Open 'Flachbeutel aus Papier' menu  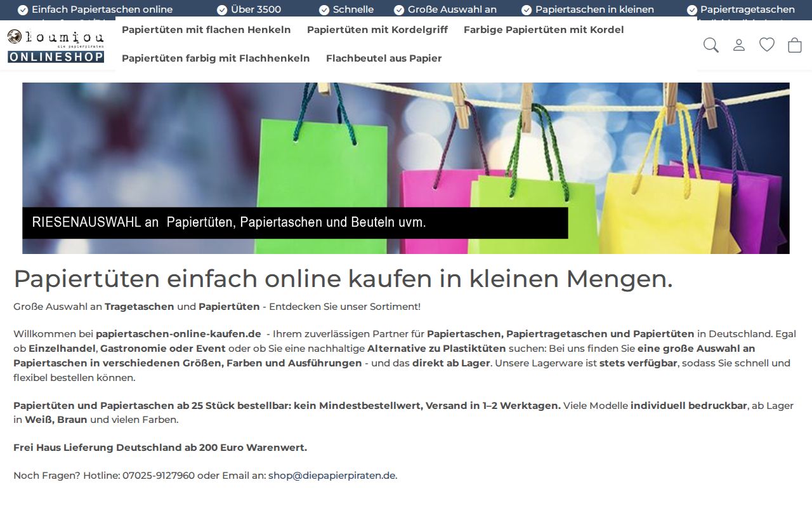click(x=384, y=58)
